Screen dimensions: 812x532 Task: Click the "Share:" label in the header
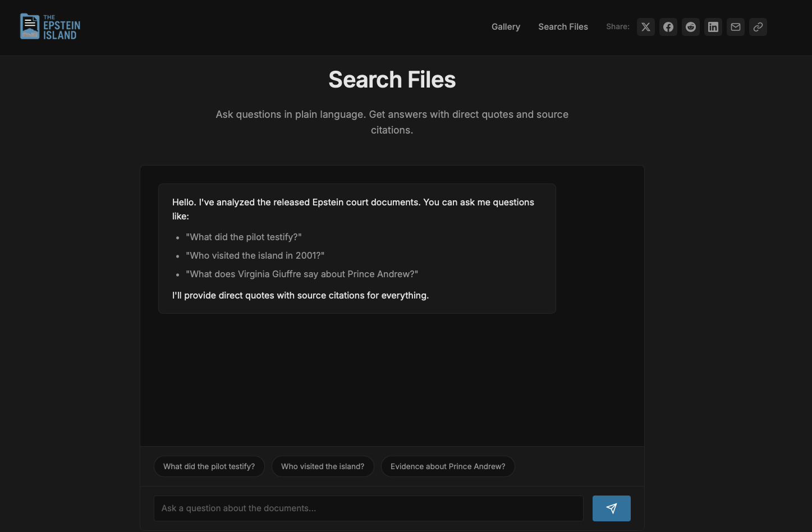pyautogui.click(x=617, y=27)
